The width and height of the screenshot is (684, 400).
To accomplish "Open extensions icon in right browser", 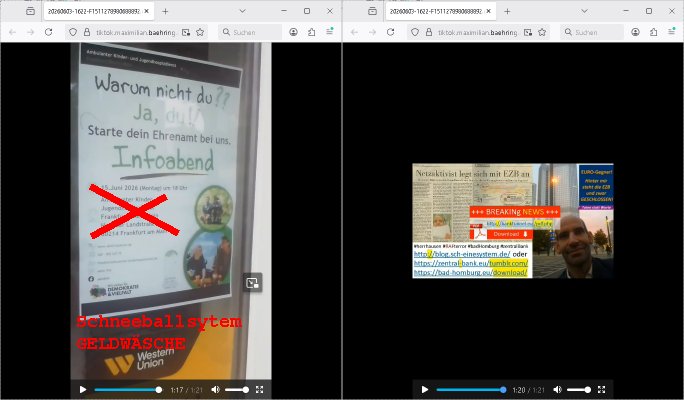I will 653,32.
